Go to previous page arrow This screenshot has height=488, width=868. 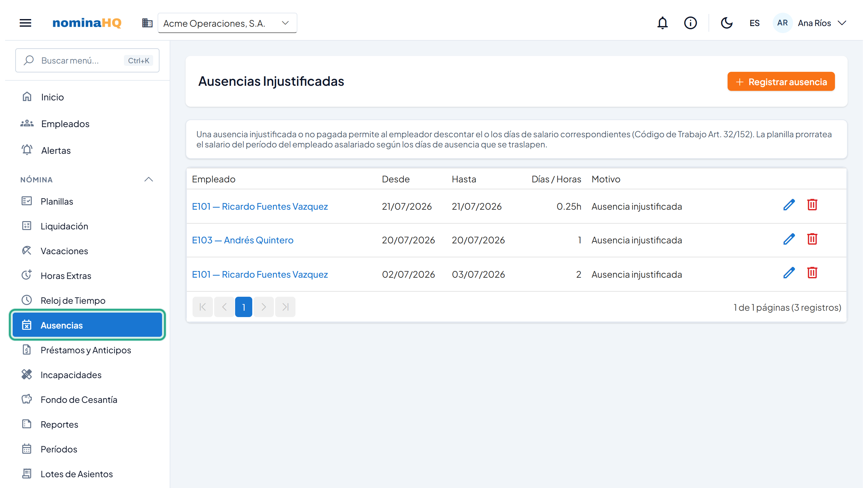click(x=224, y=307)
